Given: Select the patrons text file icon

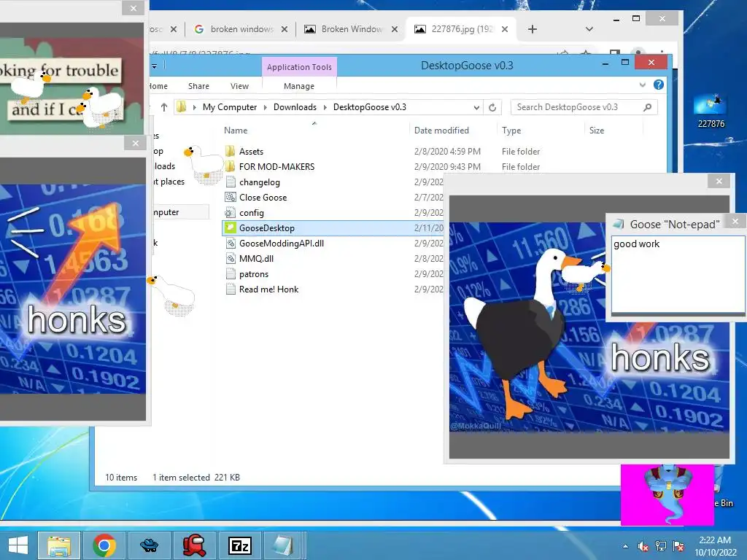Looking at the screenshot, I should pos(231,274).
